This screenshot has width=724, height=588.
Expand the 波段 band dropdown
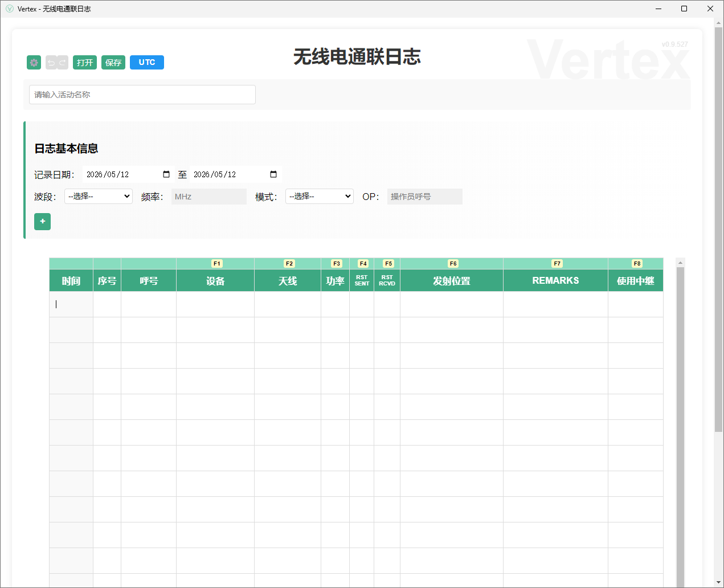point(99,197)
